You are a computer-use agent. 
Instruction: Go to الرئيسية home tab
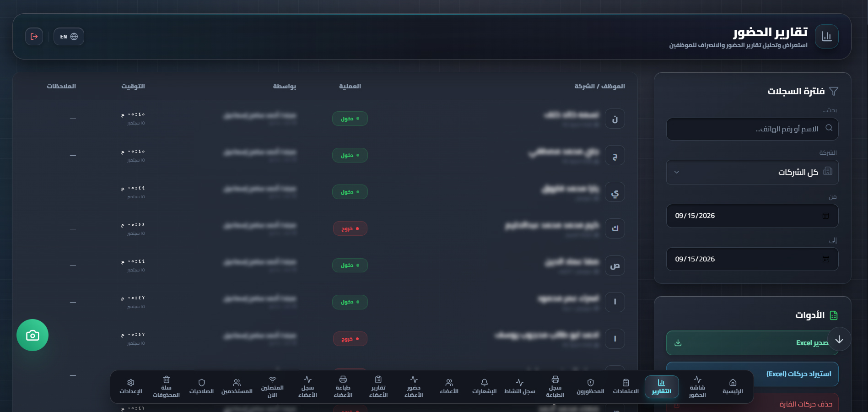coord(733,387)
